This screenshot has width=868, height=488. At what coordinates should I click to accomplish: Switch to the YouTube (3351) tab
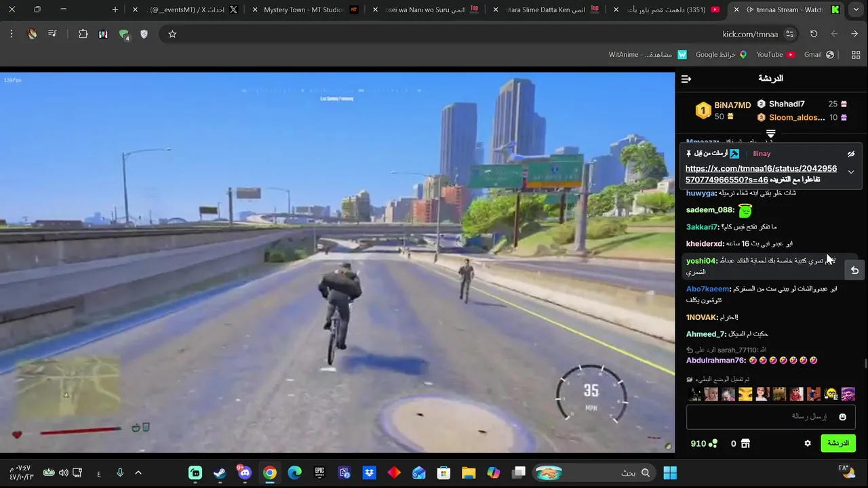click(x=666, y=9)
